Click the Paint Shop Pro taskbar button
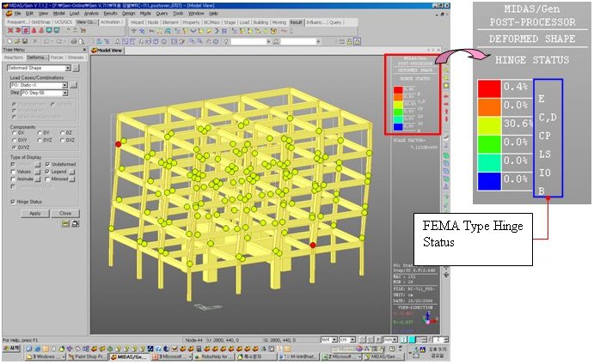594x364 pixels. point(88,356)
